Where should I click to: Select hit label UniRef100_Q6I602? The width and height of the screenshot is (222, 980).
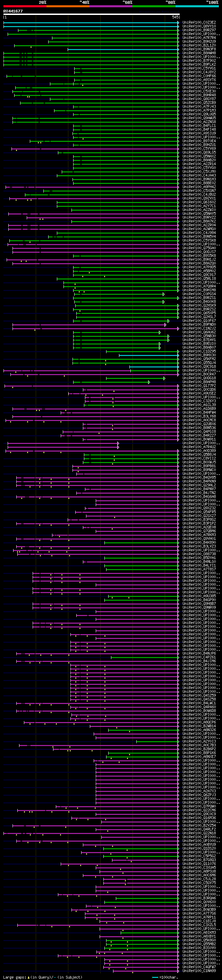199,202
